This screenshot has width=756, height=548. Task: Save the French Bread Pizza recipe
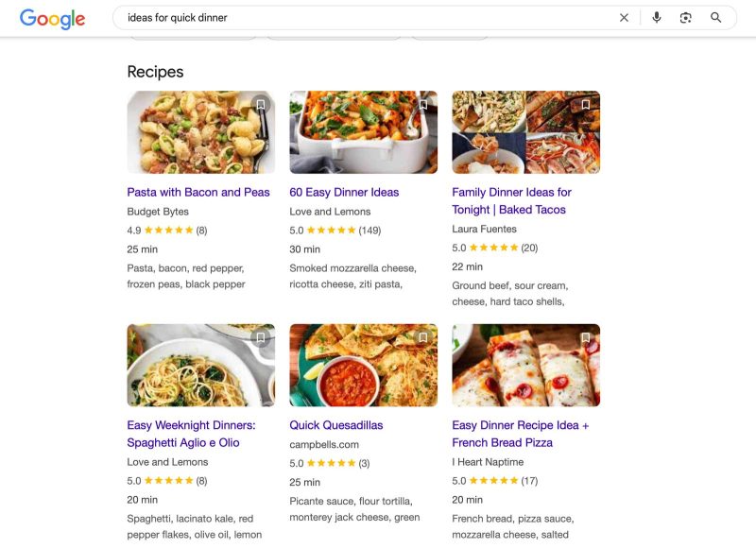tap(586, 337)
